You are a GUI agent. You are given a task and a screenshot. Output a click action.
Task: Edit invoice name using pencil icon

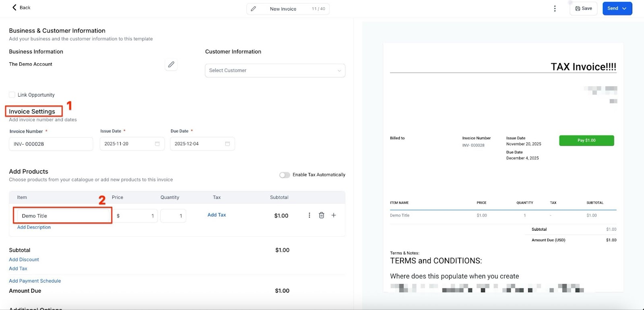point(253,9)
